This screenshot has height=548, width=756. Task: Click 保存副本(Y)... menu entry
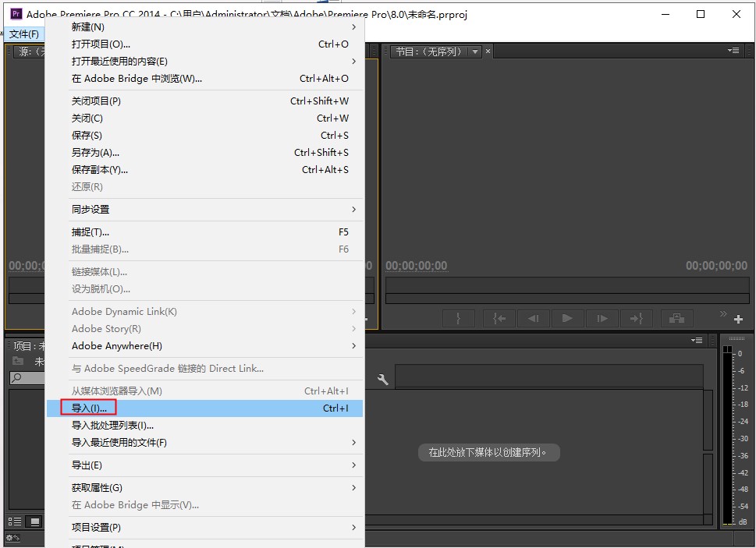tap(205, 170)
